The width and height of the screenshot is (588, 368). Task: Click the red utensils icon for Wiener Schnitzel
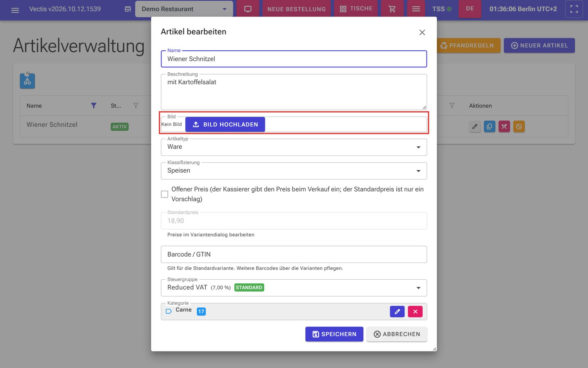[504, 126]
